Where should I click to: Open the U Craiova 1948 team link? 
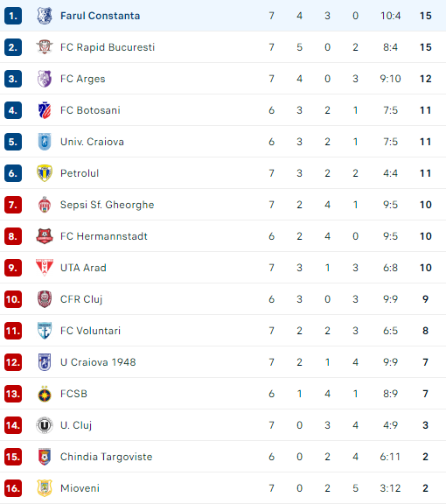(98, 362)
